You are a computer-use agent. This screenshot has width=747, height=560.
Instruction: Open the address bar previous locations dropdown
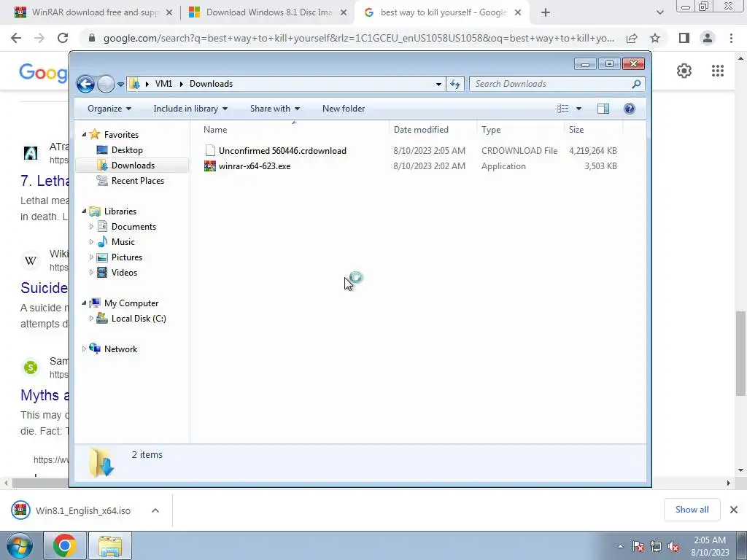[x=438, y=85]
